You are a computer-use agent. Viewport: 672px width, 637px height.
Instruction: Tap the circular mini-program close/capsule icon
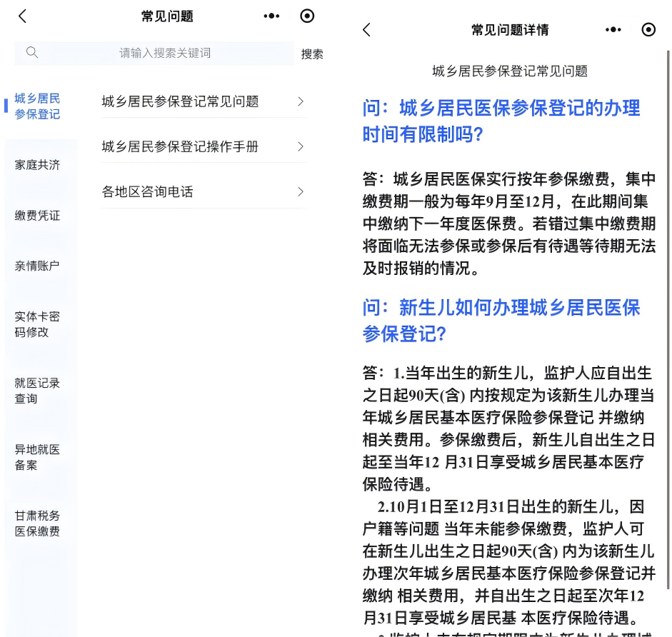307,16
